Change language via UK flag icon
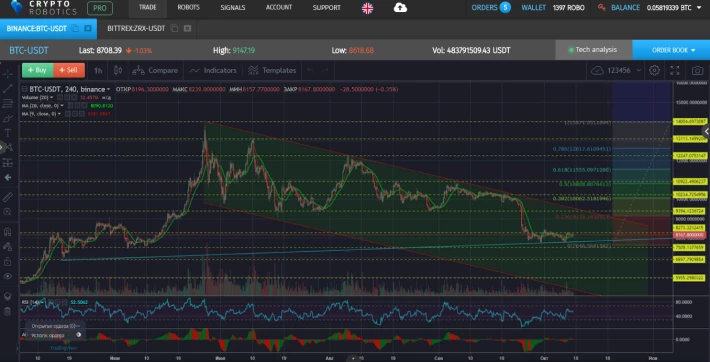 point(367,8)
